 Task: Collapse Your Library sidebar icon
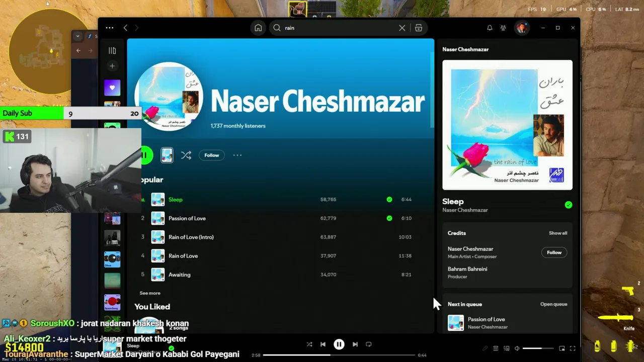point(112,50)
